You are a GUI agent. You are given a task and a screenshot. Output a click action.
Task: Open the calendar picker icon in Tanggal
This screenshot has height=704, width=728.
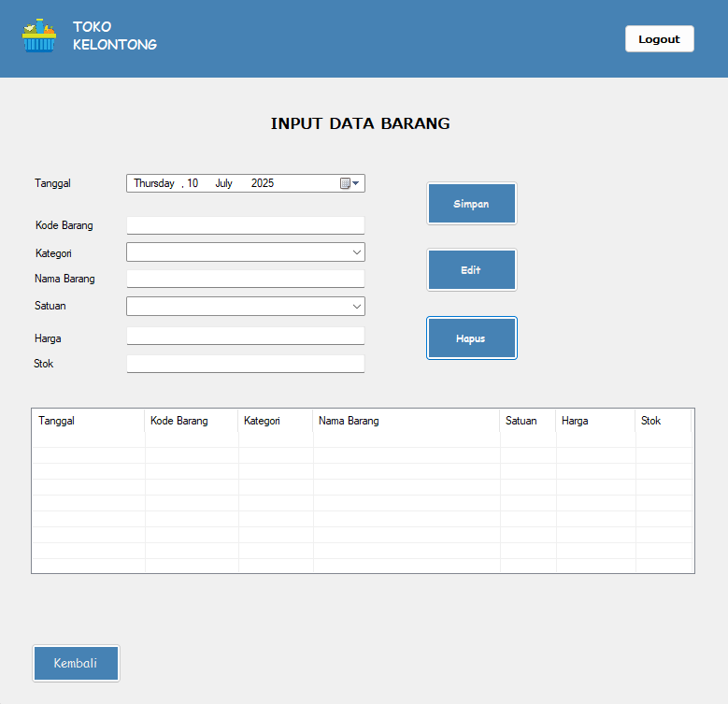tap(350, 183)
